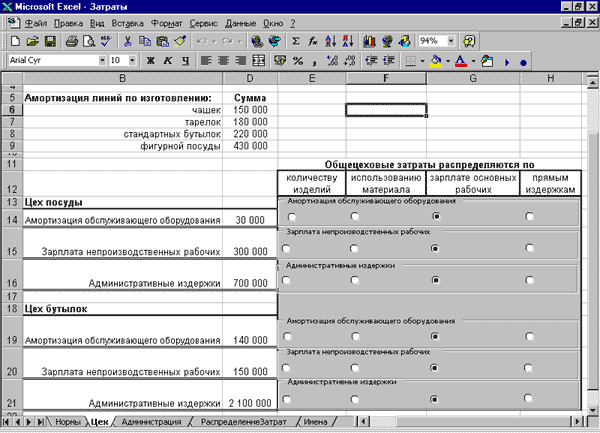Click cell with value 430 000

tap(250, 146)
